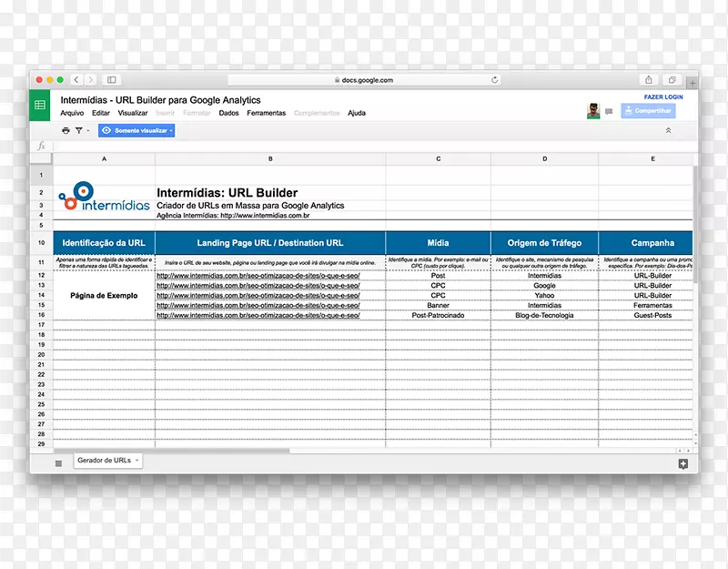Select the Landing Page URL header cell

[x=270, y=243]
